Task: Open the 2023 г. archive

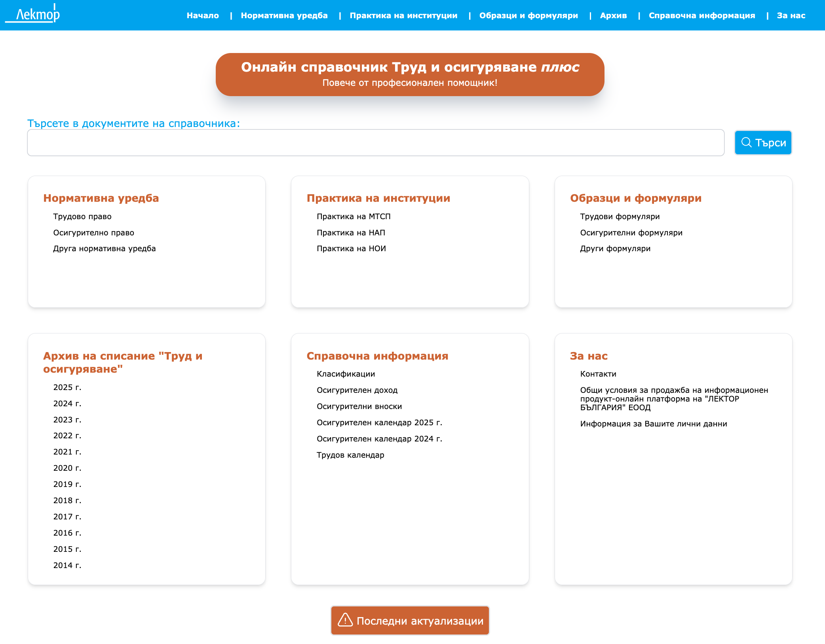Action: (67, 420)
